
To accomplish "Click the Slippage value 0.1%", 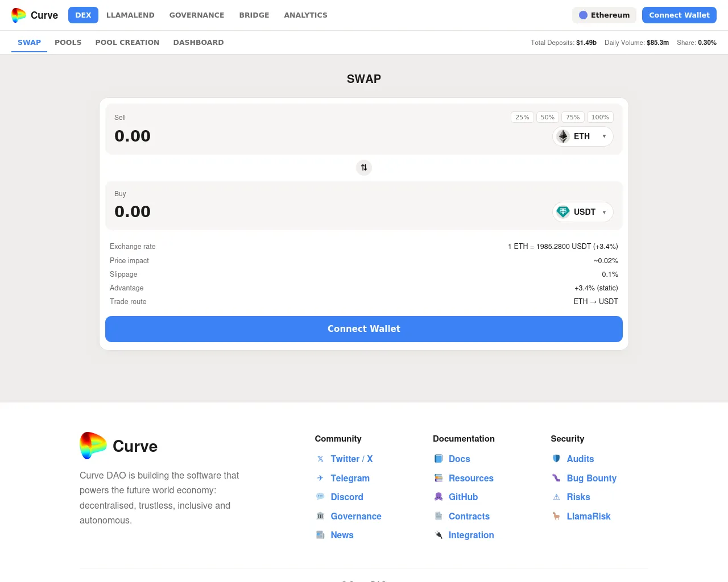I will 610,275.
